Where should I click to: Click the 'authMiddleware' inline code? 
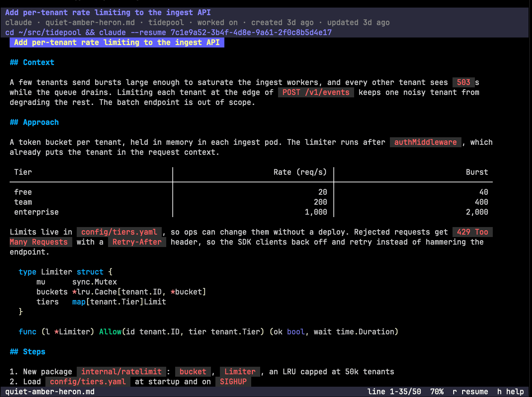[425, 142]
